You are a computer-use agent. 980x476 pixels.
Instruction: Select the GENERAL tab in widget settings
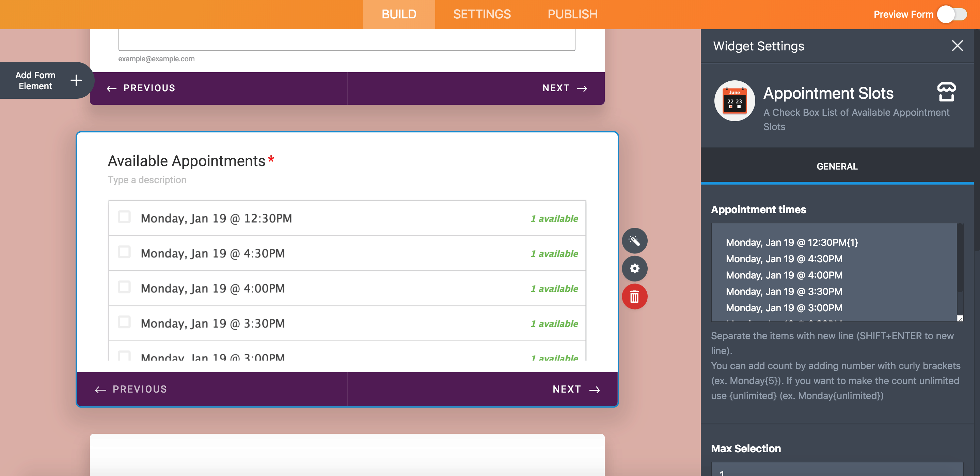(x=837, y=166)
